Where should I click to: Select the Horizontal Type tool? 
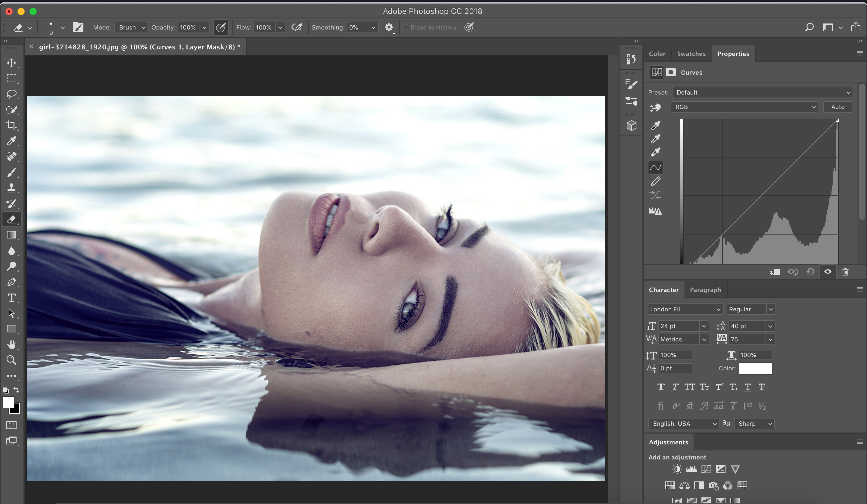(x=11, y=297)
